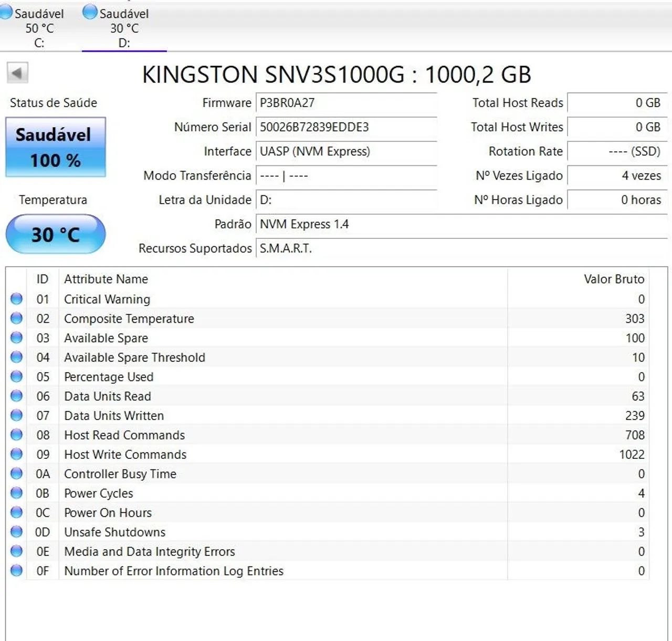Click the status dot beside Power Cycles
Viewport: 672px width, 641px height.
(x=16, y=493)
